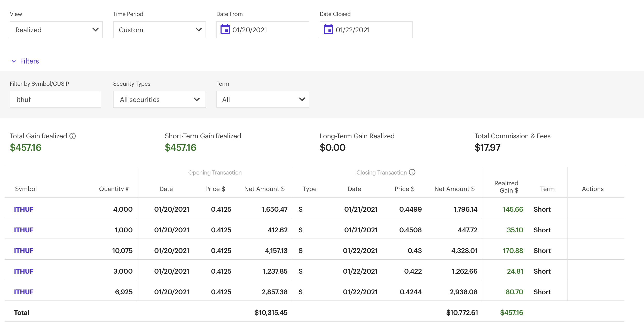The width and height of the screenshot is (644, 333).
Task: Open ITHUF link in 3,000 quantity row
Action: point(23,271)
